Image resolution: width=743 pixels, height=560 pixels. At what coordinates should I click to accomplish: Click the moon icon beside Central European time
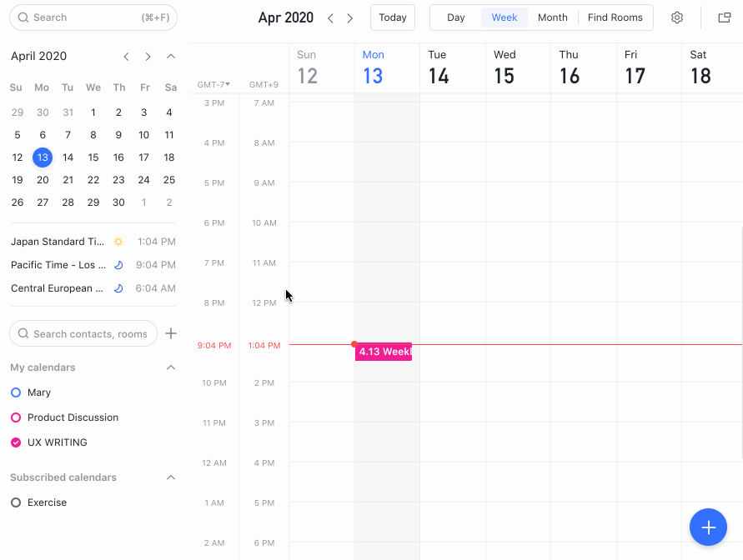pyautogui.click(x=118, y=287)
